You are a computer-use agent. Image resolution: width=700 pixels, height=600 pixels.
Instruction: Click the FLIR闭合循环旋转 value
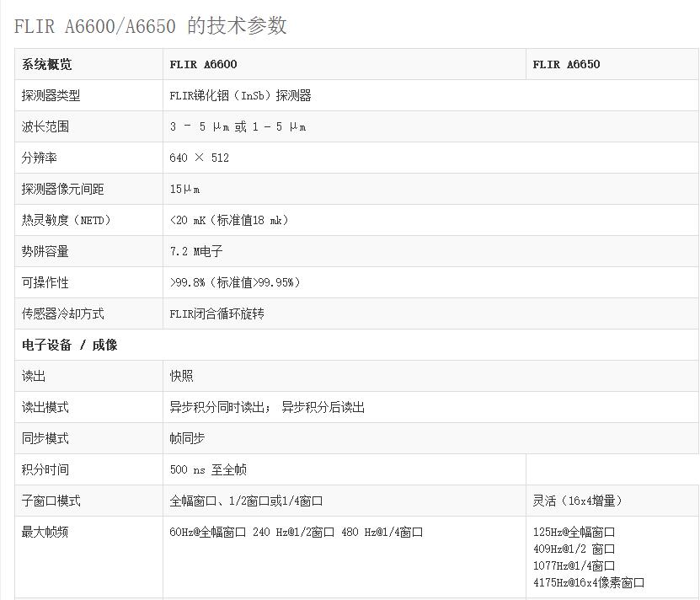click(x=217, y=313)
